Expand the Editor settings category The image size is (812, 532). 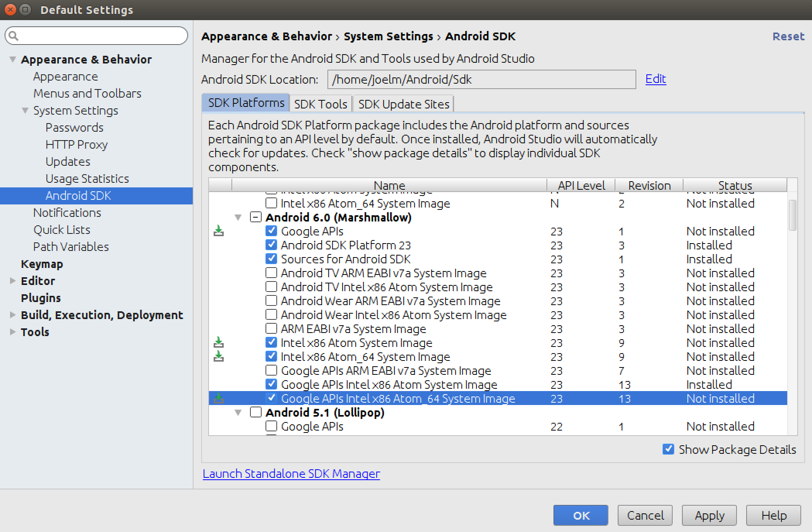click(12, 281)
